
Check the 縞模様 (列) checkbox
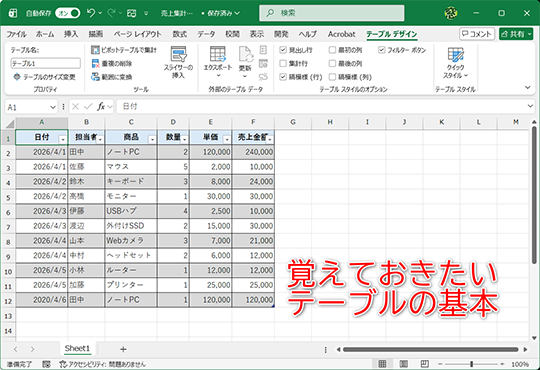[332, 77]
